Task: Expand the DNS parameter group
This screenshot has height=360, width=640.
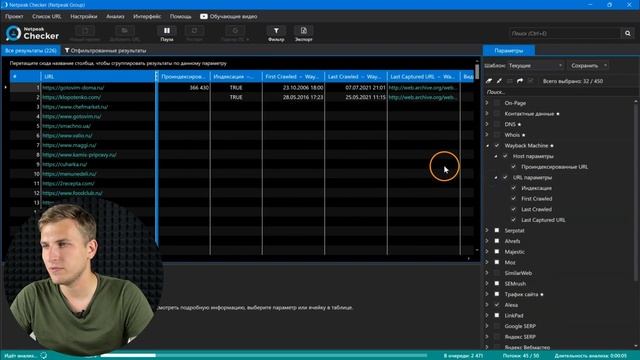Action: coord(487,124)
